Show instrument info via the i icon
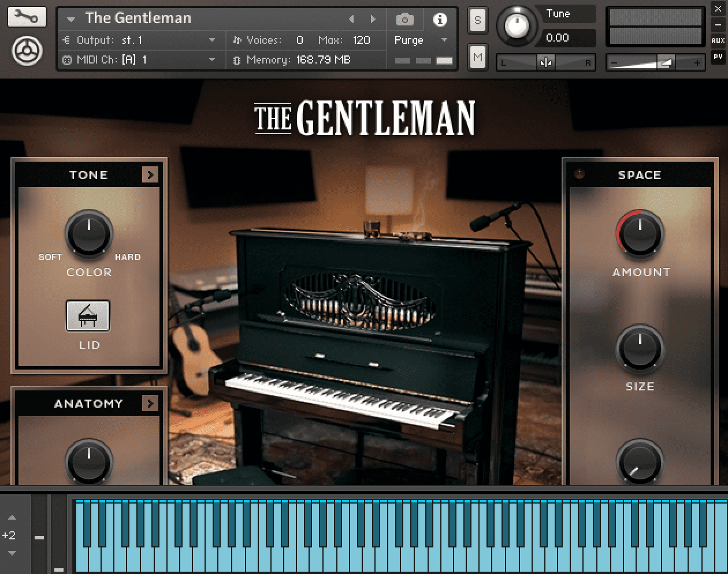The width and height of the screenshot is (728, 574). point(440,20)
